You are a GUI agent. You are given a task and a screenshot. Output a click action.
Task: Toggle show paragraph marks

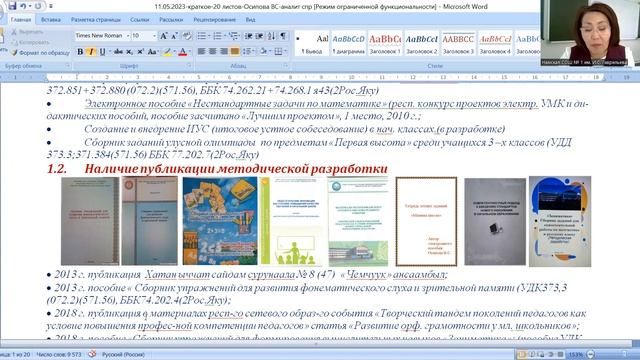click(283, 36)
